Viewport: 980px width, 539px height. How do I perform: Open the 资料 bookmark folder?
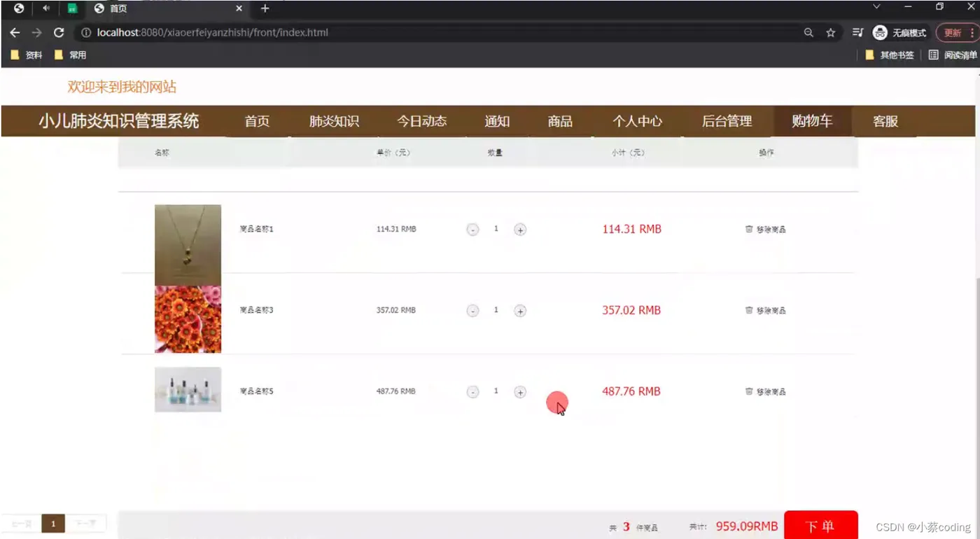(27, 55)
